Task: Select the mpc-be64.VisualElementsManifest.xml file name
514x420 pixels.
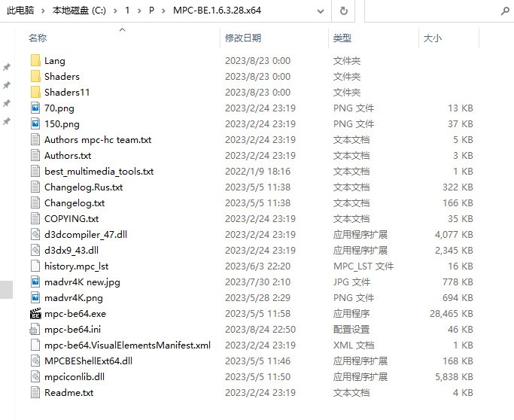Action: pyautogui.click(x=127, y=345)
